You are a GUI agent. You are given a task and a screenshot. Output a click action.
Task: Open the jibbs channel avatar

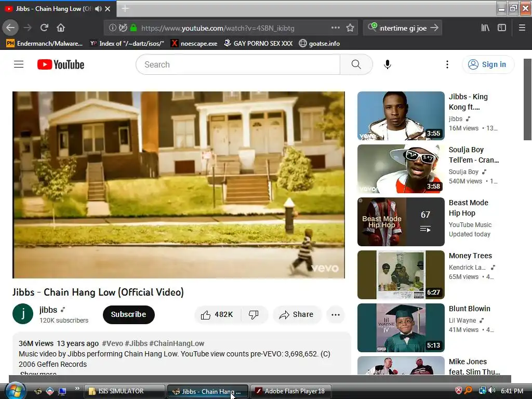click(23, 314)
